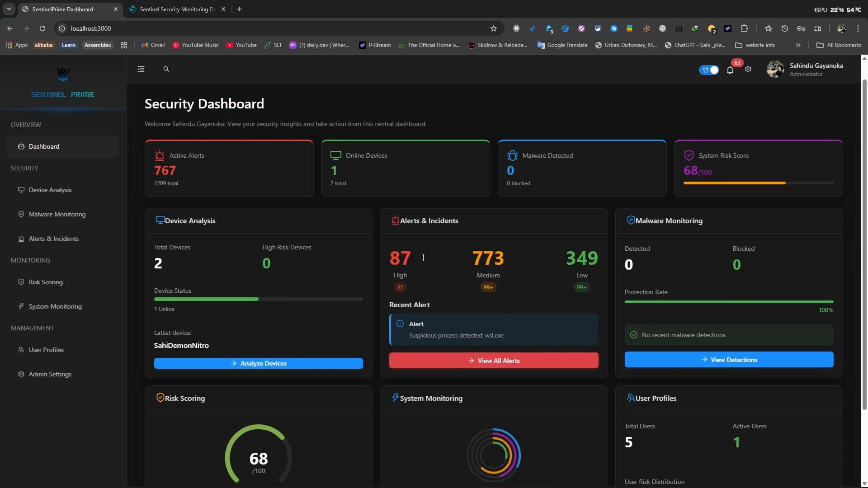Image resolution: width=868 pixels, height=488 pixels.
Task: Go to Risk Scoring sidebar item
Action: coord(46,282)
